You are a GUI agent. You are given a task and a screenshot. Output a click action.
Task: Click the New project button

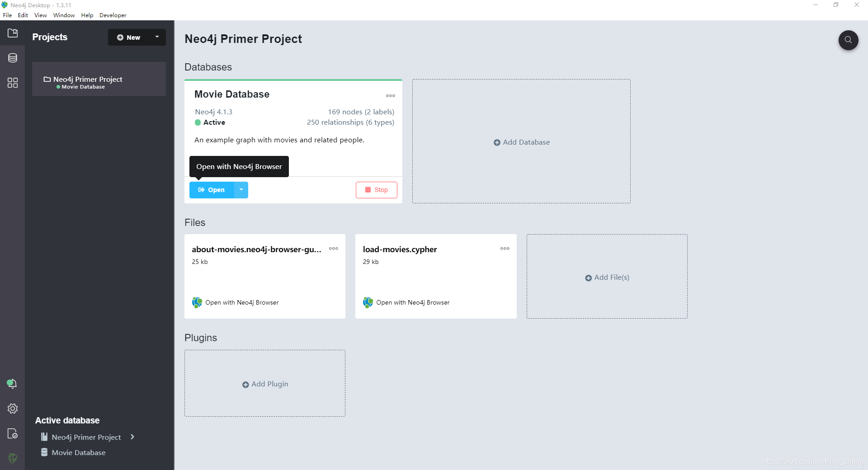[x=129, y=37]
